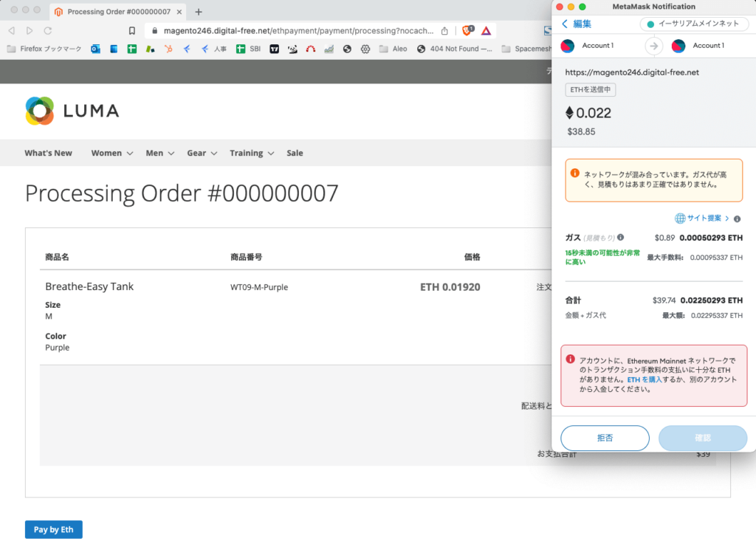Click the browser reload icon

[48, 31]
